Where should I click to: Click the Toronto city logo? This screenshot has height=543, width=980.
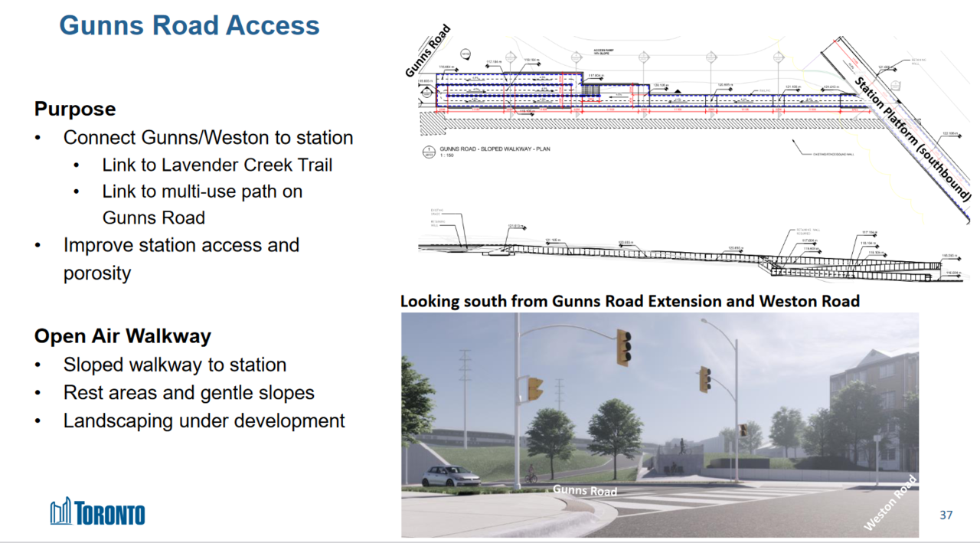pos(97,512)
